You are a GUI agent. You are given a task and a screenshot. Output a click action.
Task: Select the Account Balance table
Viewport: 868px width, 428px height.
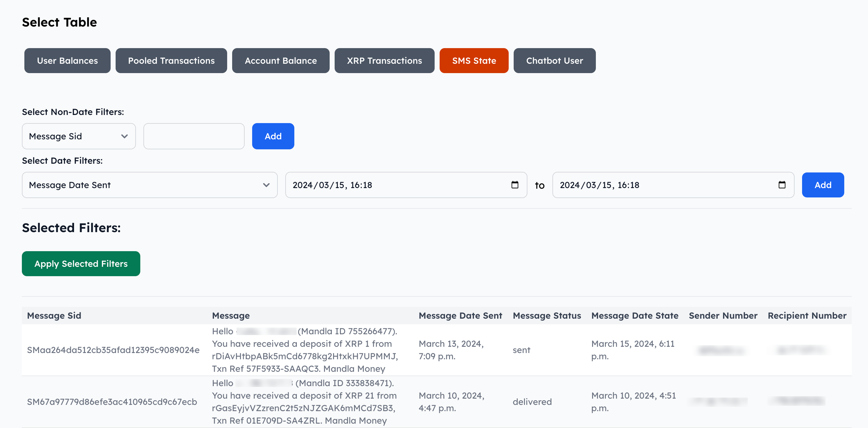pos(280,61)
